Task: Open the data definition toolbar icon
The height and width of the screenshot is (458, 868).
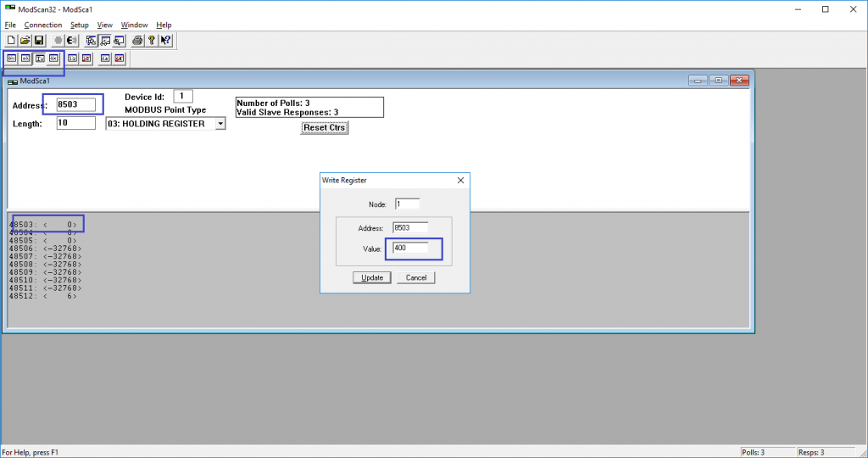Action: [x=91, y=41]
